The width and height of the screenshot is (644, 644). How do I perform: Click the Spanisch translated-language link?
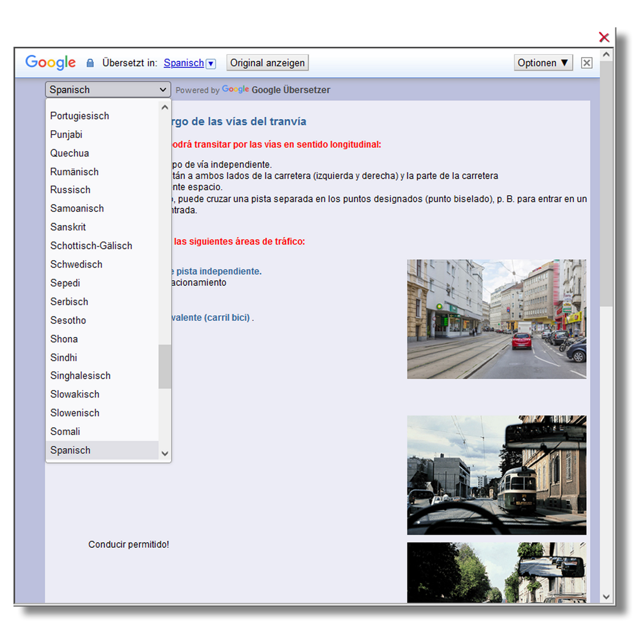pos(184,63)
